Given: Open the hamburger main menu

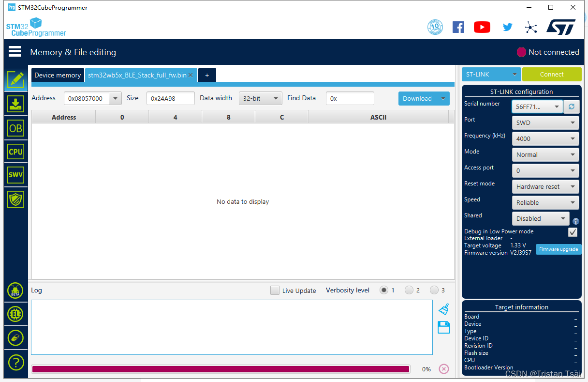Looking at the screenshot, I should click(x=15, y=51).
